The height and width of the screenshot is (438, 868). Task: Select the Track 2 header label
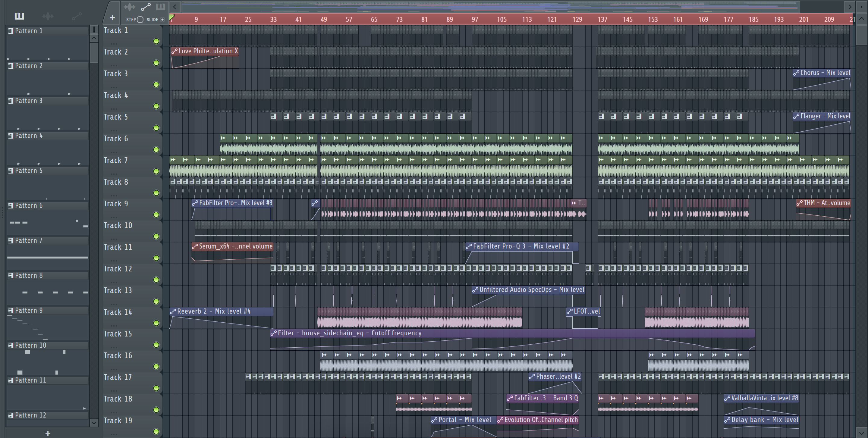(x=115, y=52)
